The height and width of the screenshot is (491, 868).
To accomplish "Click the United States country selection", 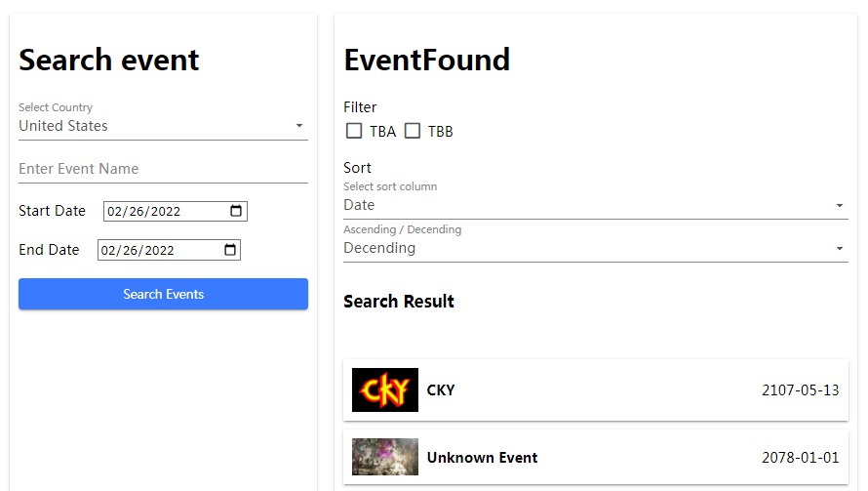I will [x=63, y=126].
